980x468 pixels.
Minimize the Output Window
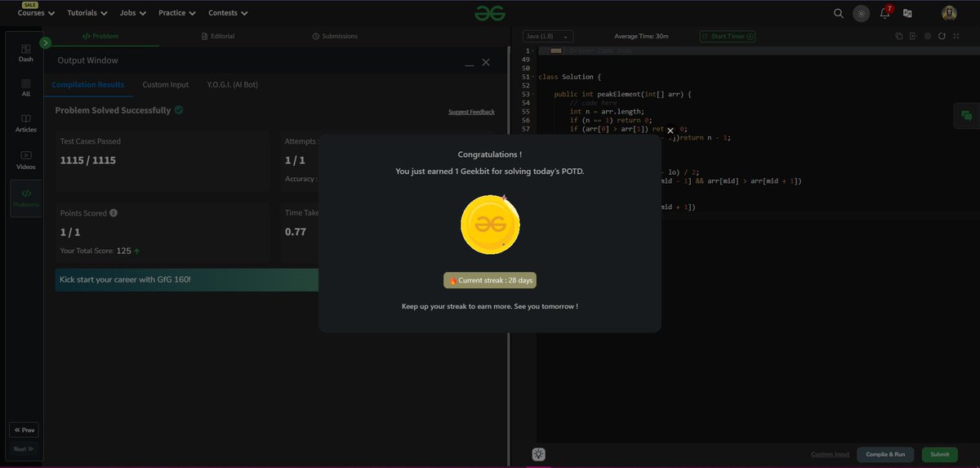point(470,64)
